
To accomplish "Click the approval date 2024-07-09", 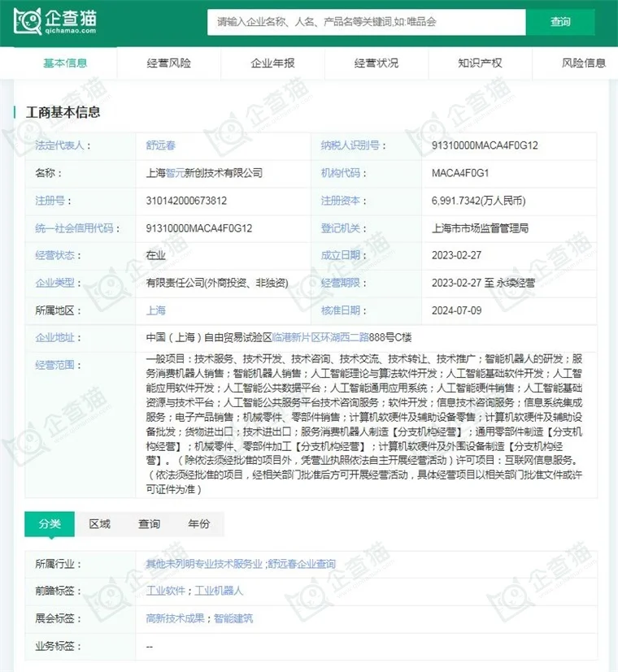I will [x=456, y=310].
